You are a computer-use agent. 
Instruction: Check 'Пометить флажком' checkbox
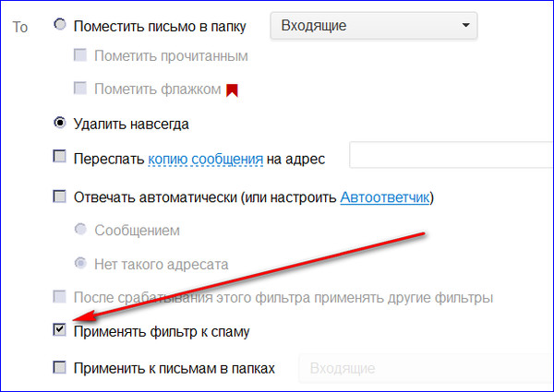point(80,88)
